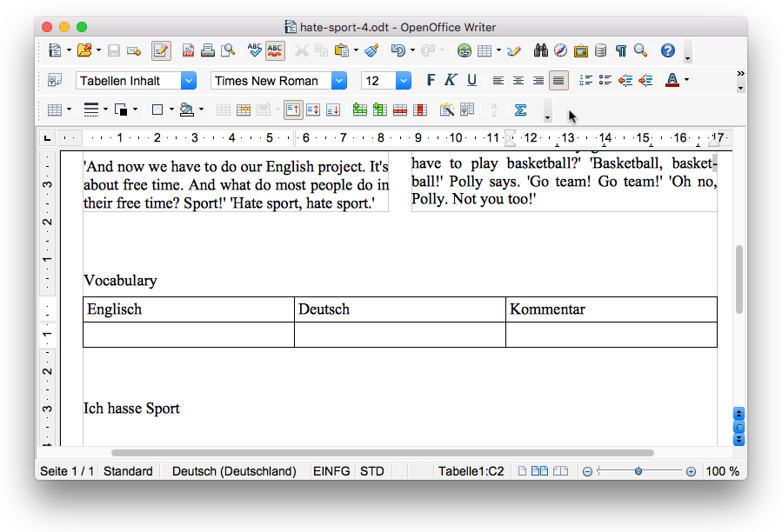This screenshot has height=532, width=782.
Task: Print the document directly
Action: 208,50
